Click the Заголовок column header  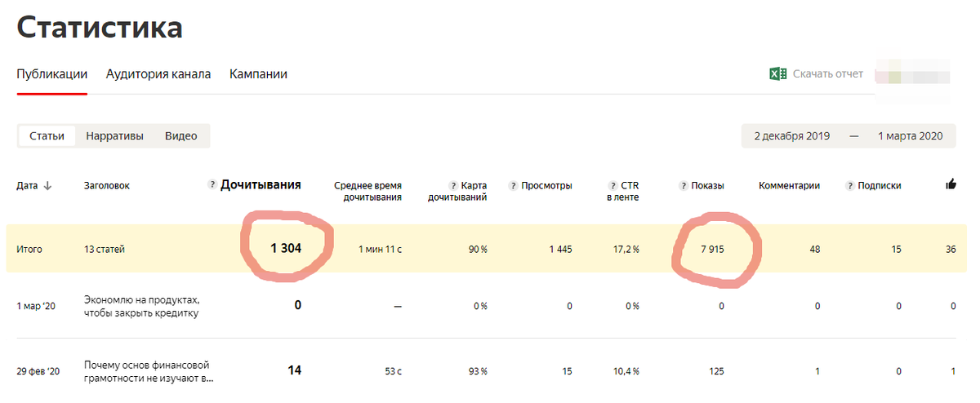(x=107, y=186)
